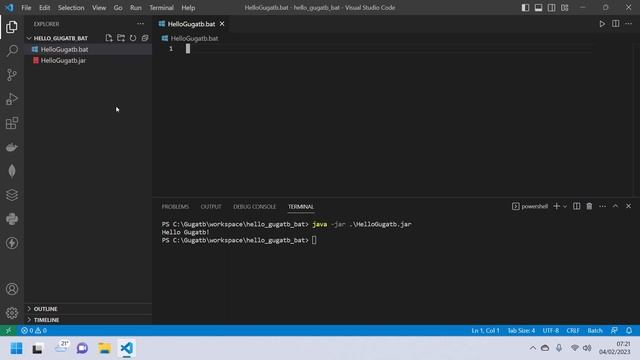This screenshot has height=360, width=640.
Task: Open the Python icon view
Action: pos(12,219)
